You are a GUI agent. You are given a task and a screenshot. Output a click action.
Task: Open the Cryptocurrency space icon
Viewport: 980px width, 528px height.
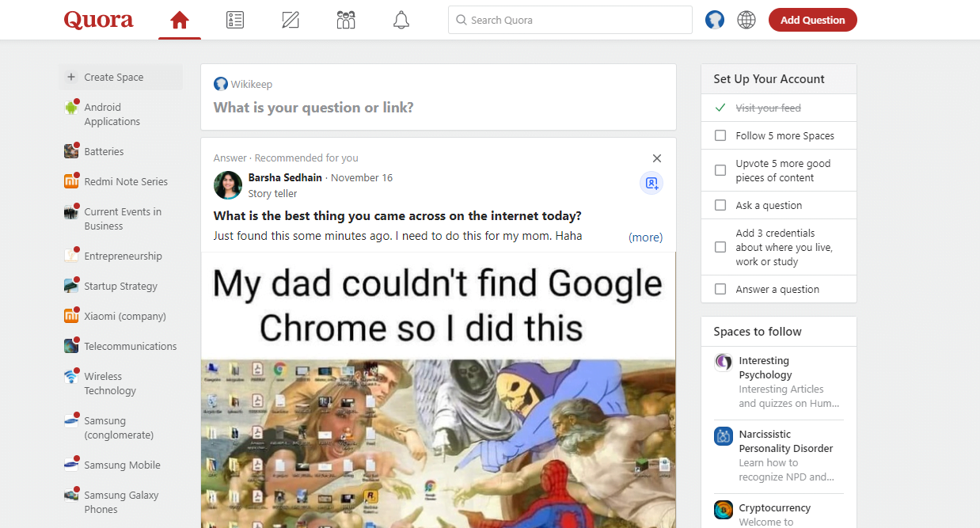point(724,510)
